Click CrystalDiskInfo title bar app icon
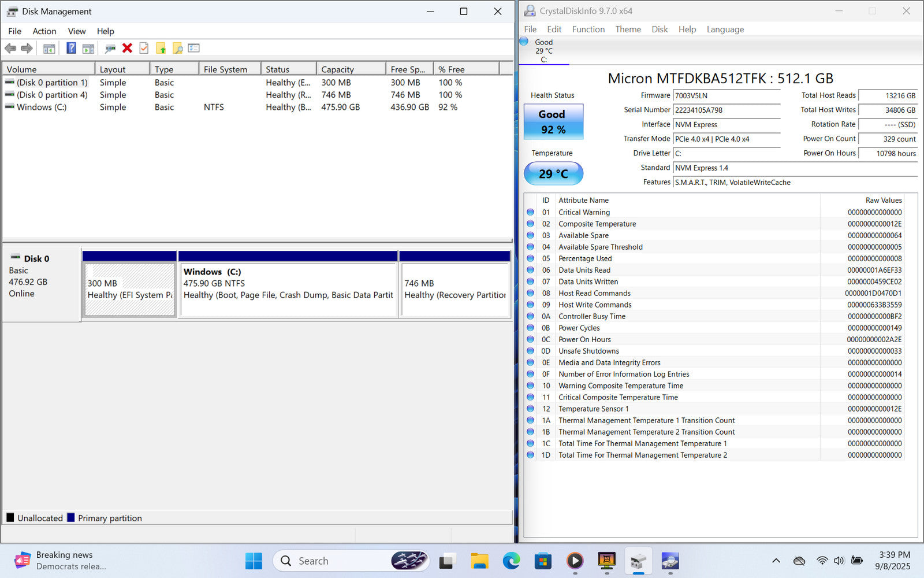The image size is (924, 578). (x=530, y=11)
